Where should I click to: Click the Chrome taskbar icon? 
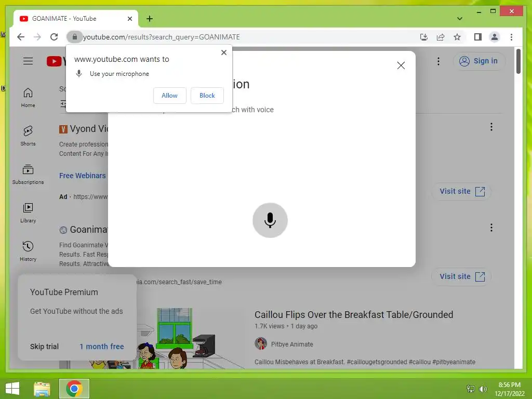tap(74, 389)
